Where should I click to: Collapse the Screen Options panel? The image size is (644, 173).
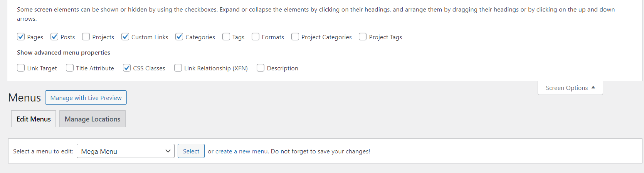pos(570,88)
